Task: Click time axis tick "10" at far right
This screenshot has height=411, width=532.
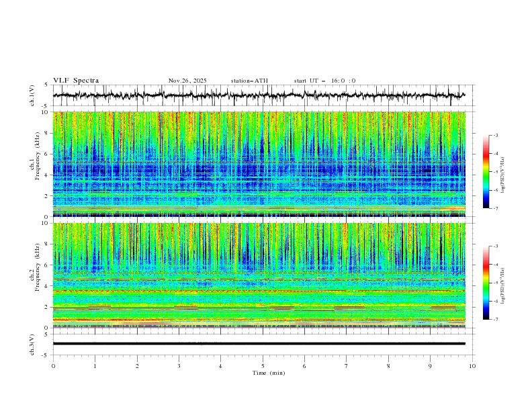Action: (472, 366)
